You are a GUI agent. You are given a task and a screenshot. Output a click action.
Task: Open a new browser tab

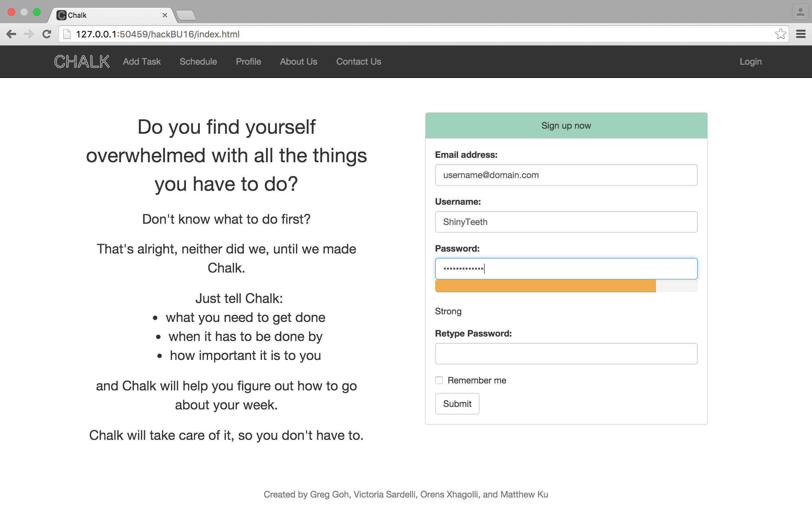tap(186, 15)
